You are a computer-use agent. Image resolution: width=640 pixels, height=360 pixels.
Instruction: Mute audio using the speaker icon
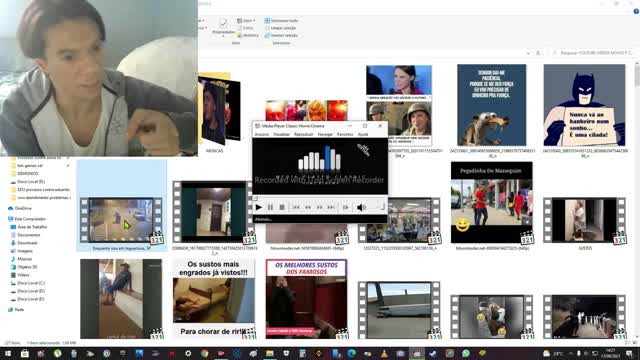[x=361, y=207]
